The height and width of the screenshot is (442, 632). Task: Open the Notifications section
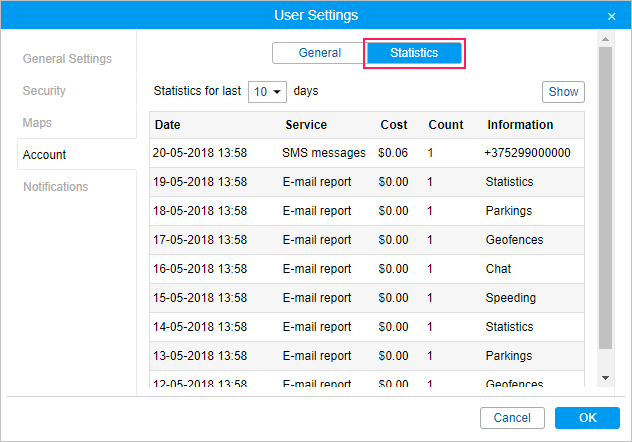[x=55, y=187]
